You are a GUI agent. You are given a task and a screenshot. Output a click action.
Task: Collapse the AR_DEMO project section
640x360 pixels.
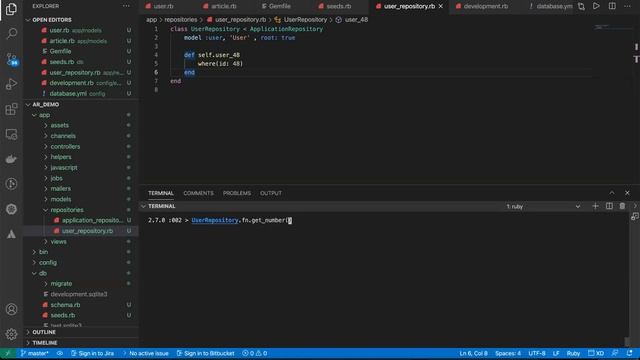coord(46,104)
